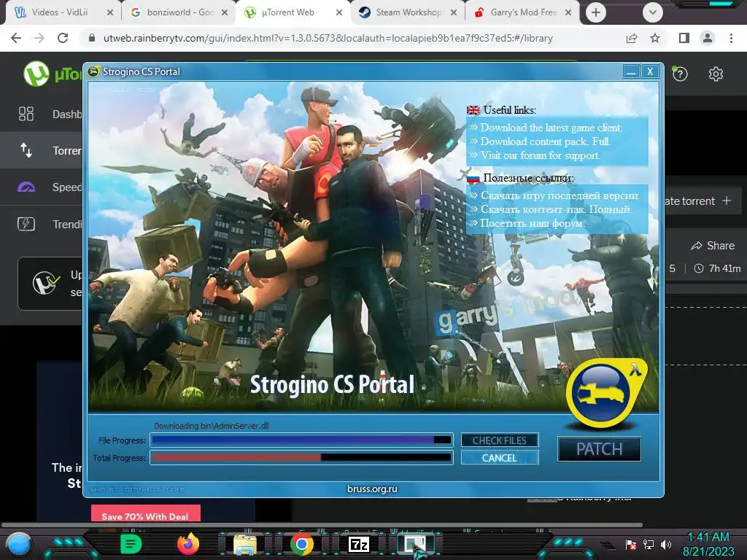Open 'Visit our forum for support' link
This screenshot has height=560, width=747.
[541, 155]
